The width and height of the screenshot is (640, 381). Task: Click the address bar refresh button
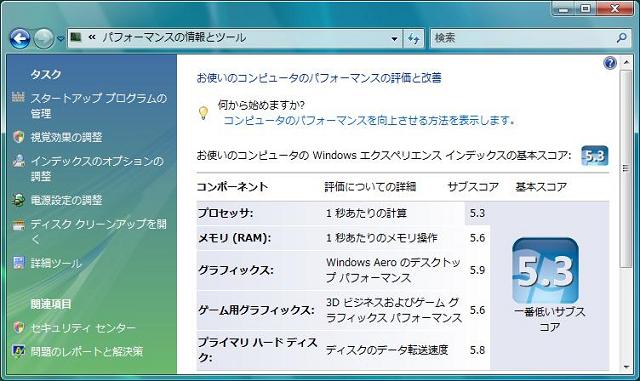tap(413, 38)
